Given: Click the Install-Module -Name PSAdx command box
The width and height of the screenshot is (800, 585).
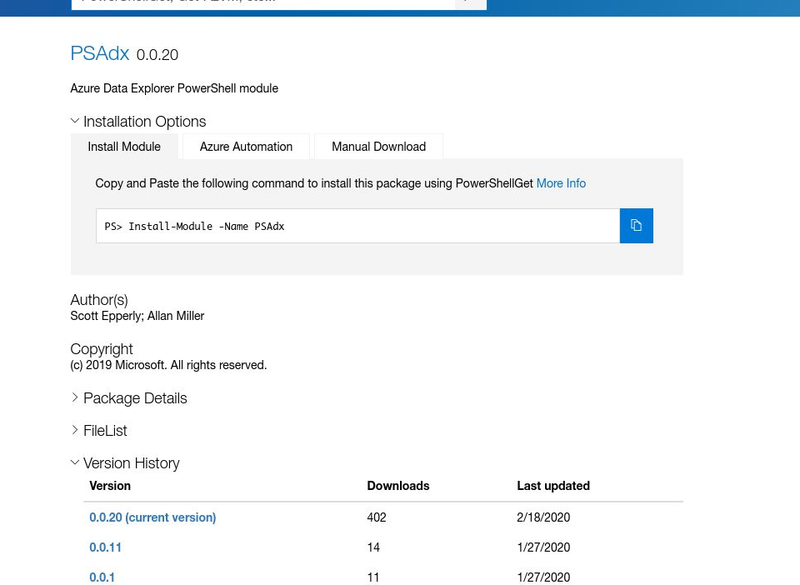Looking at the screenshot, I should pyautogui.click(x=358, y=226).
